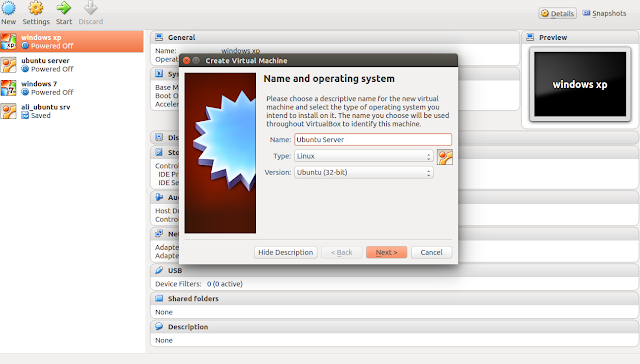
Task: Select the windows xp VM icon
Action: (x=9, y=42)
